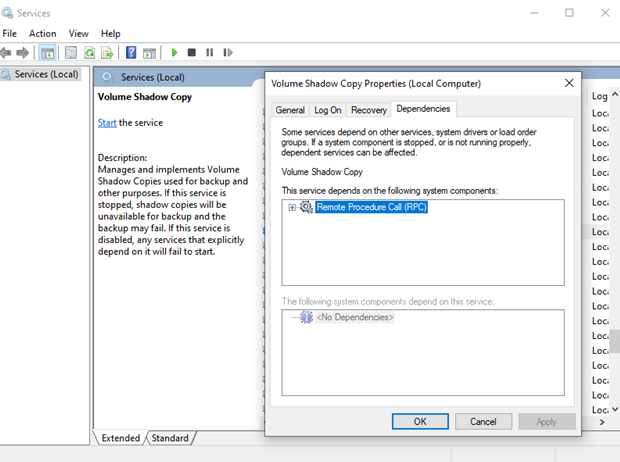The height and width of the screenshot is (462, 620).
Task: Maximize the Services window
Action: [569, 13]
